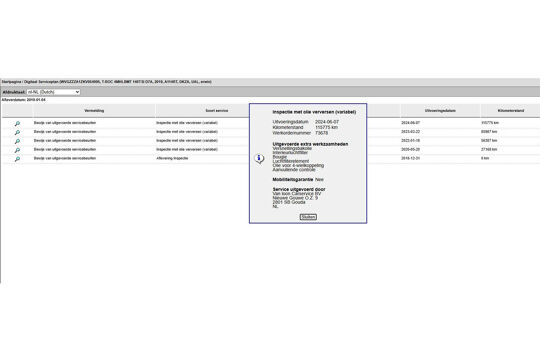540x360 pixels.
Task: Select magnifier icon for the 2020-05-28 service row
Action: 17,150
